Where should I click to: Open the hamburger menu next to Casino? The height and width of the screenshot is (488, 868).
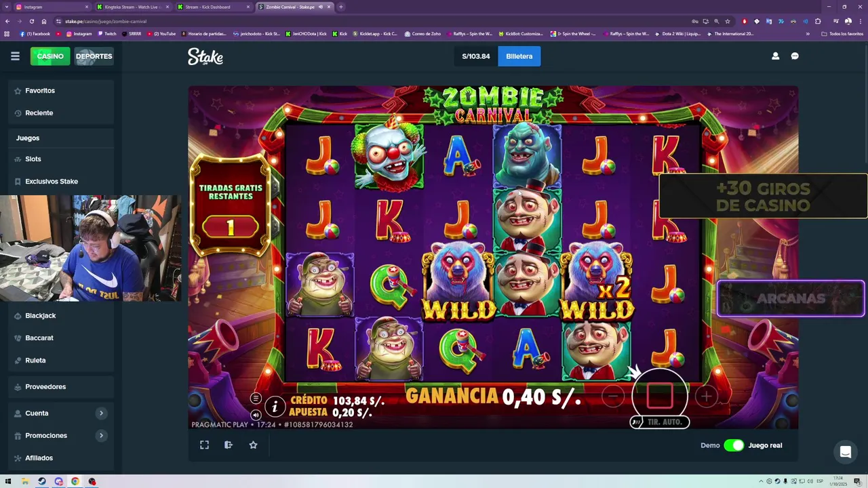(15, 56)
